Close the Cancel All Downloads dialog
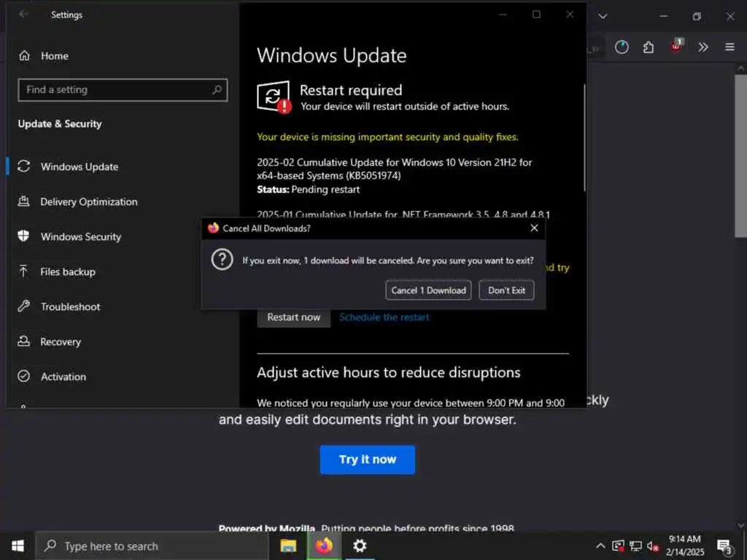747x560 pixels. pos(534,228)
